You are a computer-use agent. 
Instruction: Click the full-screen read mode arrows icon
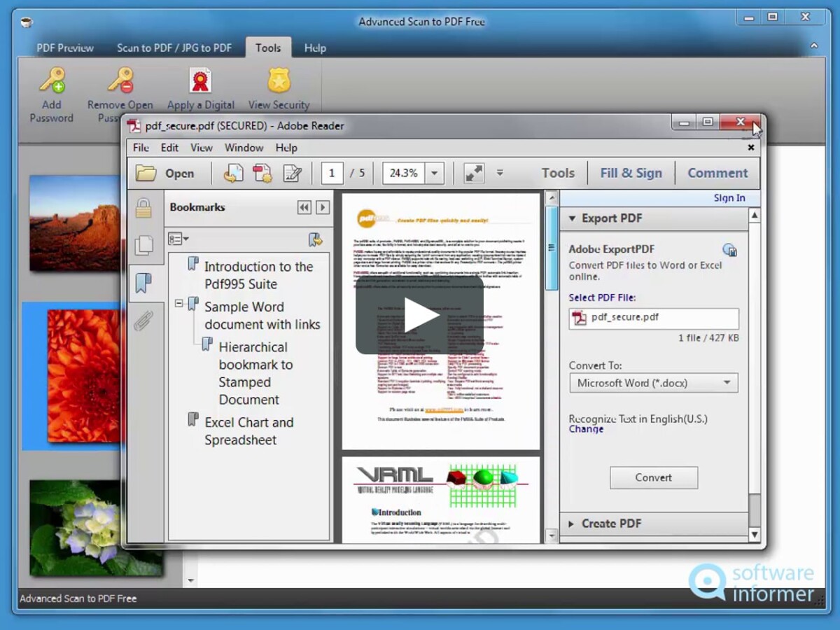tap(474, 173)
